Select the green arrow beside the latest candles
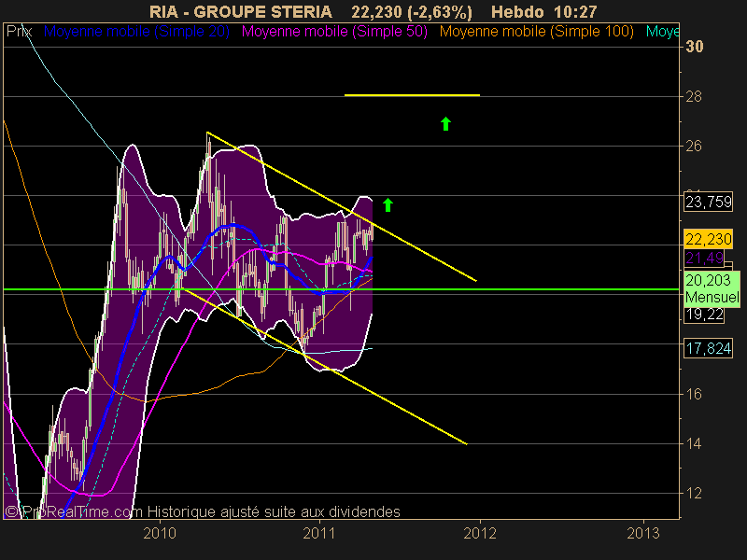Viewport: 747px width, 560px height. tap(388, 205)
